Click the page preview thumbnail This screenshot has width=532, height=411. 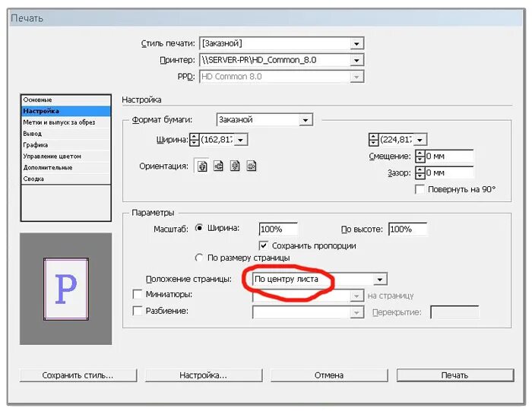[x=66, y=289]
